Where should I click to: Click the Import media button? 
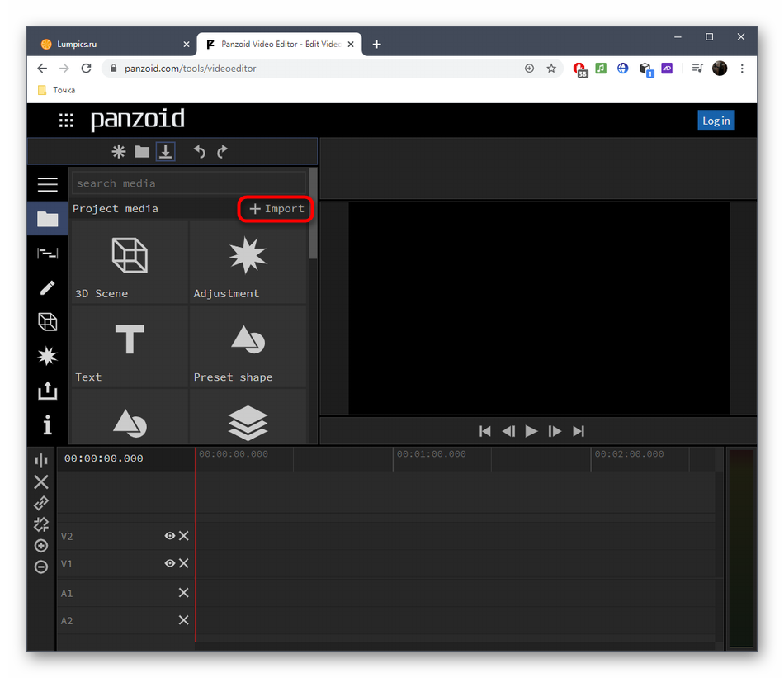pyautogui.click(x=276, y=209)
